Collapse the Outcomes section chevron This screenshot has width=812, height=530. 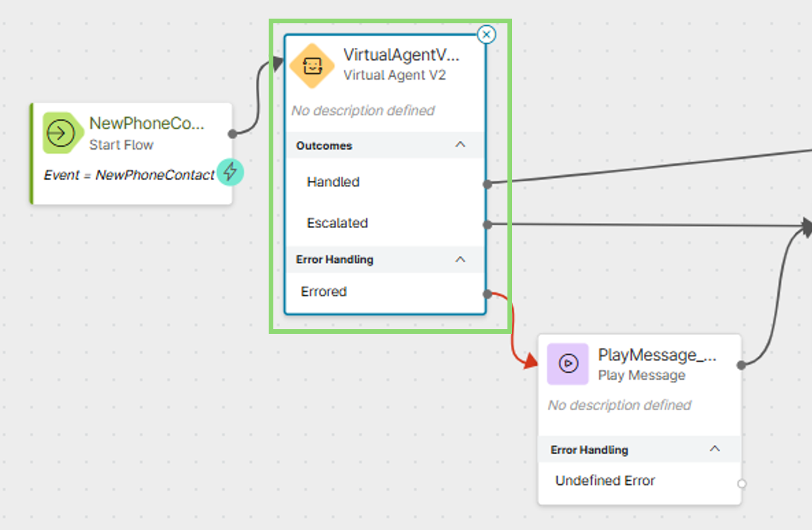click(460, 145)
